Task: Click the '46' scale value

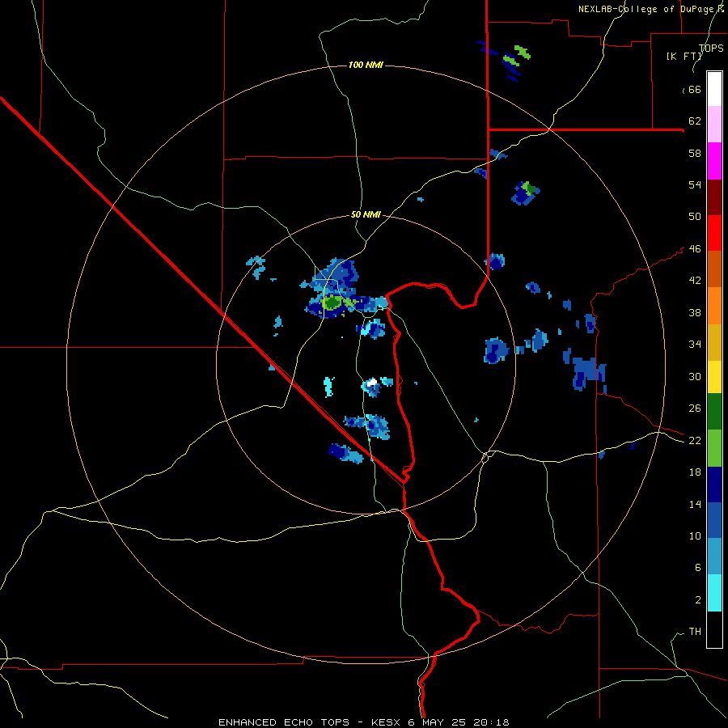Action: point(695,249)
